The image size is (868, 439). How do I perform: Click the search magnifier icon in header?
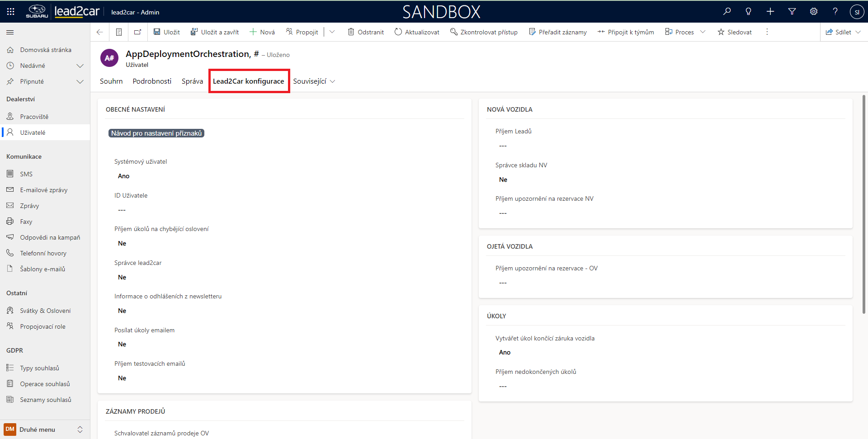tap(727, 12)
